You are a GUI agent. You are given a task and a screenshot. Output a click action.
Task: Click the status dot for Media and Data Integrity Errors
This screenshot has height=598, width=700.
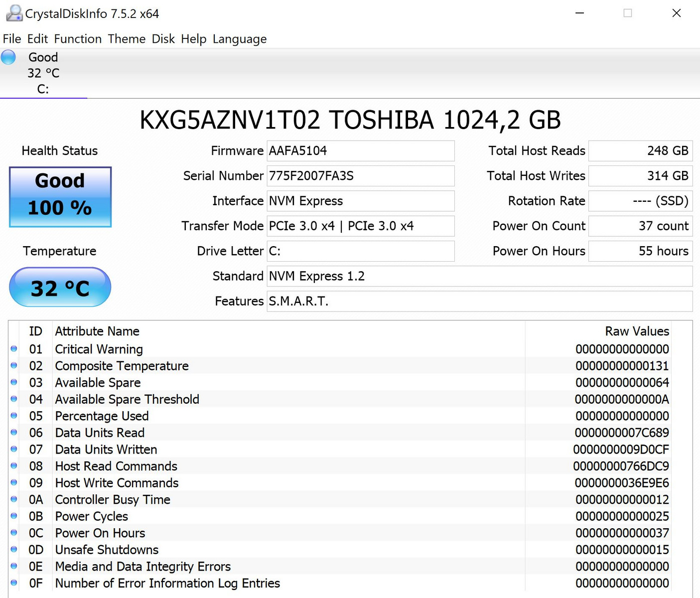click(x=14, y=566)
